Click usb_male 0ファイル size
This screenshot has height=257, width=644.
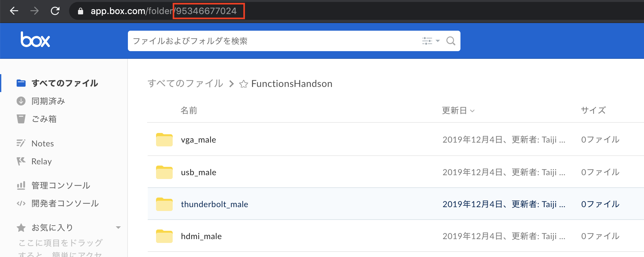600,172
